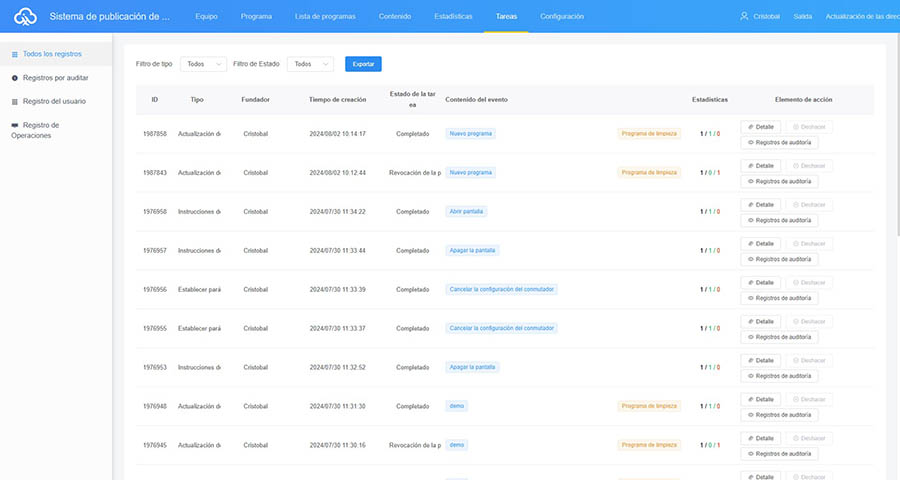
Task: Click the Registro de Operaciones icon
Action: point(15,125)
